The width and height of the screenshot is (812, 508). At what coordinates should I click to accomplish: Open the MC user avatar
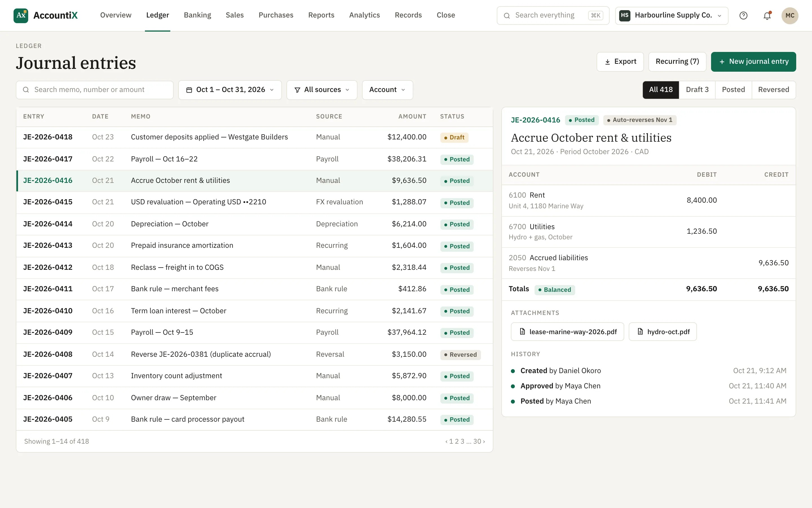coord(789,16)
